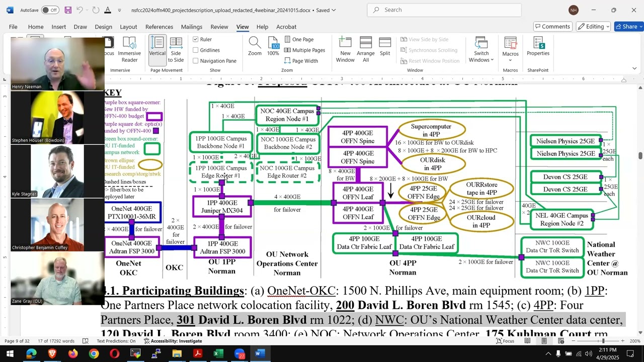Switch to Read Mode in status bar
Screen dimensions: 644x362
tap(527, 341)
